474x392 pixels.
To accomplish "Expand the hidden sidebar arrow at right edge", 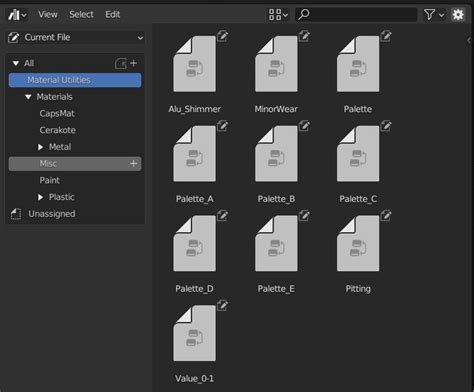I will coord(469,40).
